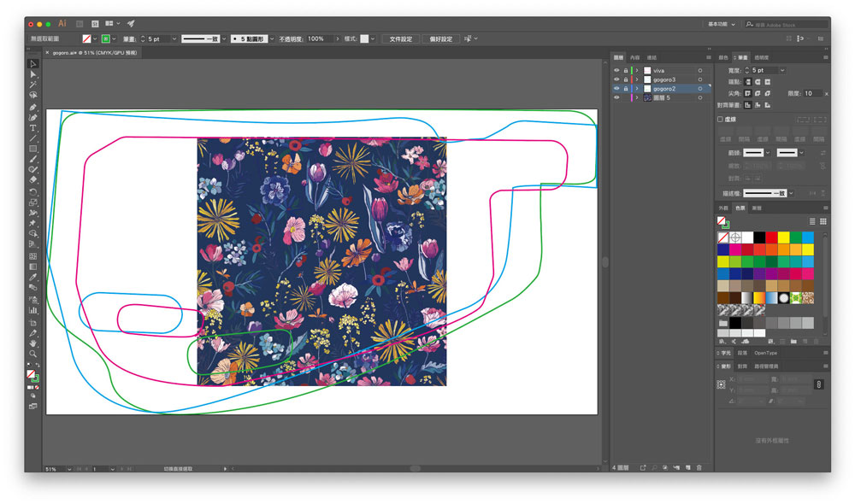Click the rocket GPU performance icon
This screenshot has width=855, height=504.
pyautogui.click(x=131, y=24)
